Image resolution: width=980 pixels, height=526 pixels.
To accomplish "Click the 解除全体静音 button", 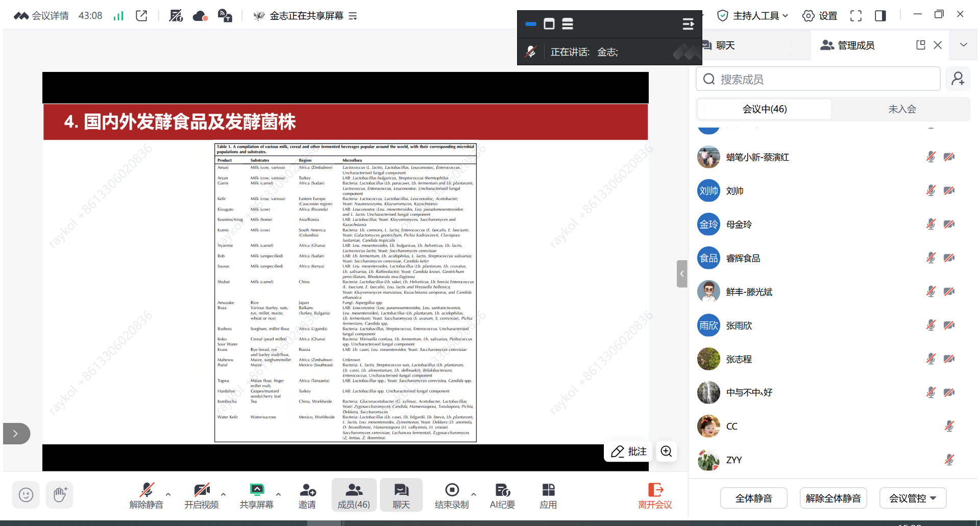I will tap(833, 498).
